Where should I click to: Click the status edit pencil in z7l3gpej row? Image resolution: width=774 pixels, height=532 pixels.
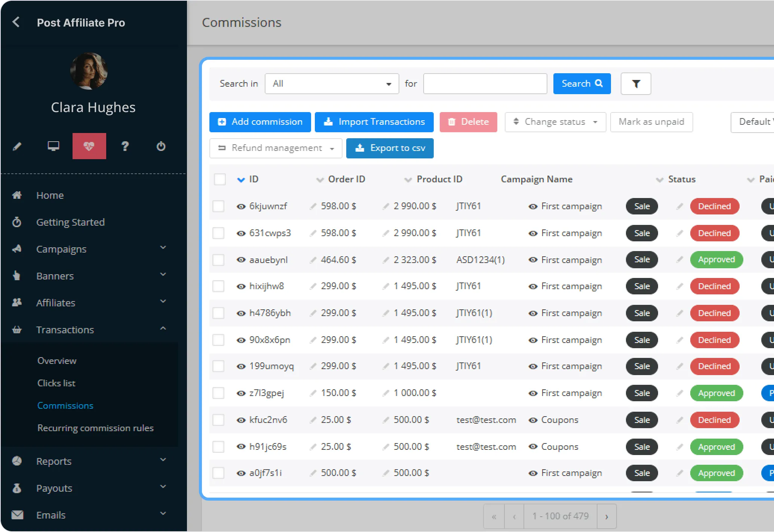tap(680, 393)
